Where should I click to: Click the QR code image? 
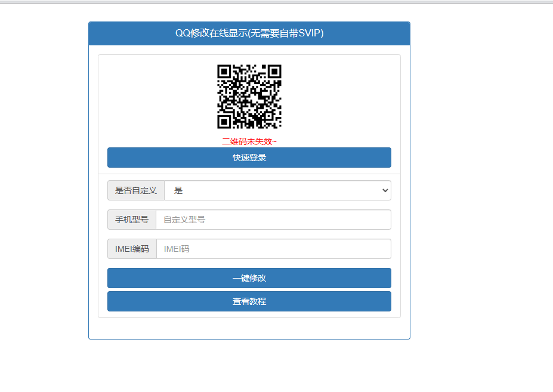249,96
